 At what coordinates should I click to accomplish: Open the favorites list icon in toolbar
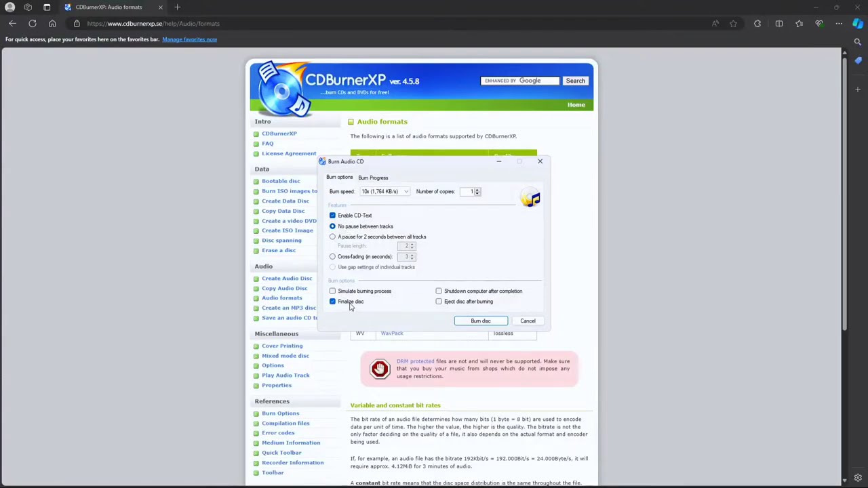[x=799, y=24]
